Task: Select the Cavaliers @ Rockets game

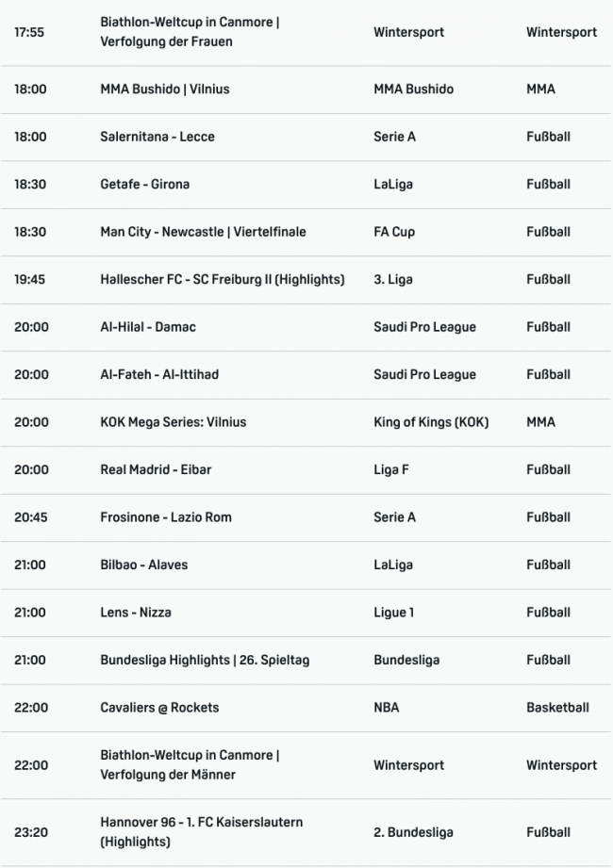Action: tap(159, 708)
